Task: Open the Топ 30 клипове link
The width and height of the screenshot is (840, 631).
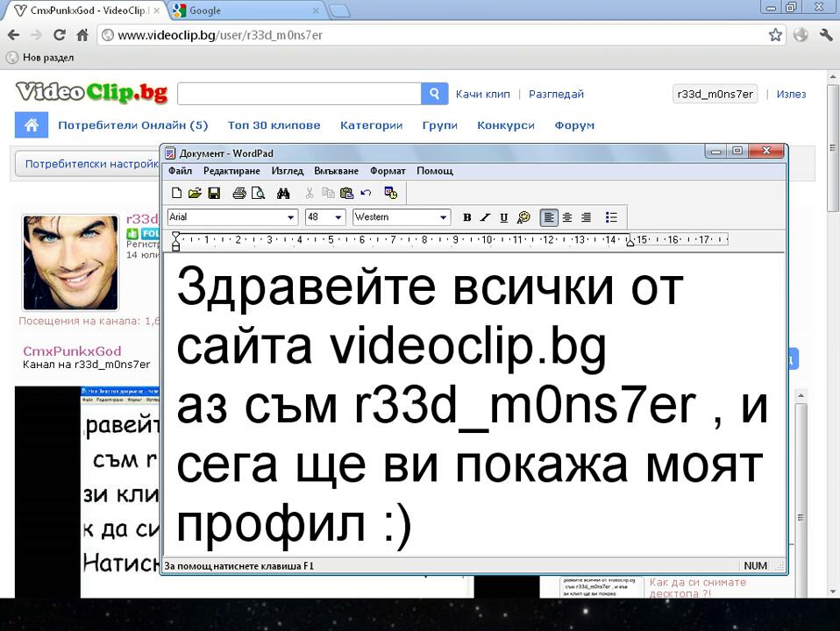Action: (274, 125)
